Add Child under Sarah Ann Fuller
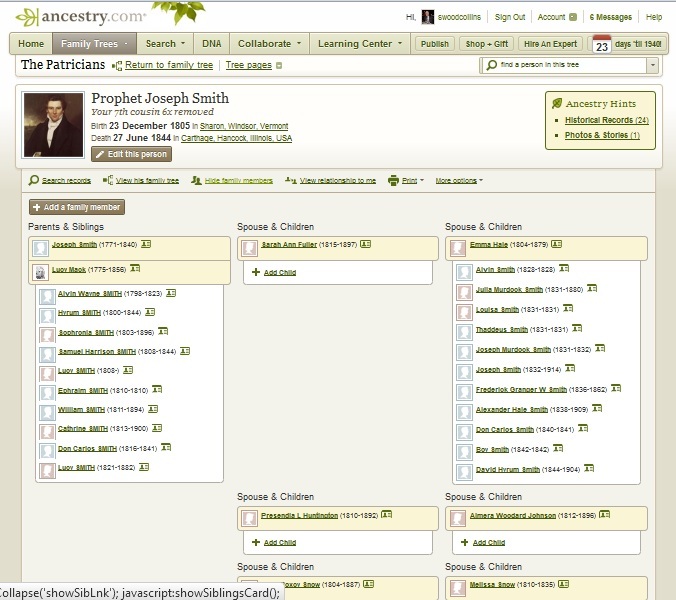 (x=280, y=272)
